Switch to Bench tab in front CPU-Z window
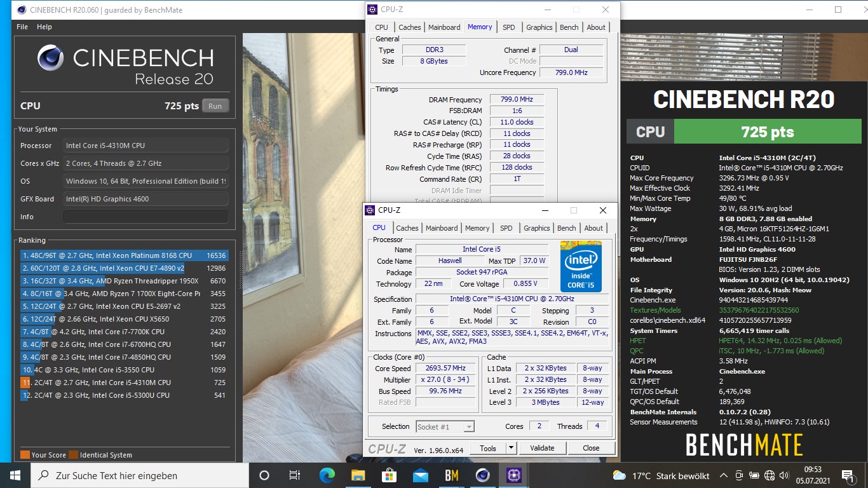Viewport: 868px width, 488px height. pos(567,228)
